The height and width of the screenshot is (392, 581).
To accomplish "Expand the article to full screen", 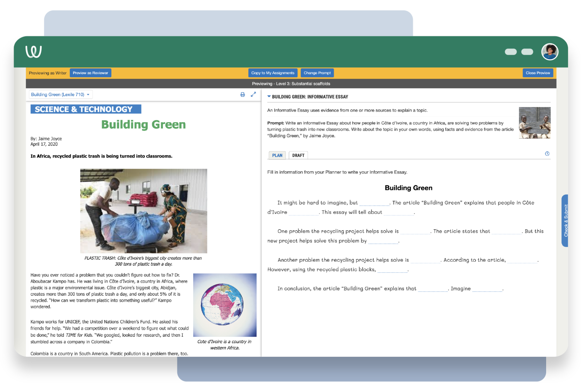I will (x=254, y=94).
